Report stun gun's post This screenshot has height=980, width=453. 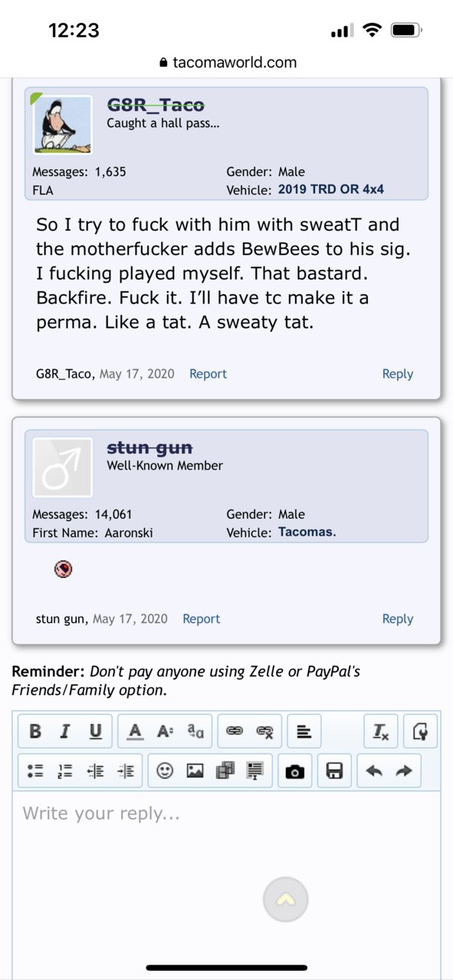(202, 619)
